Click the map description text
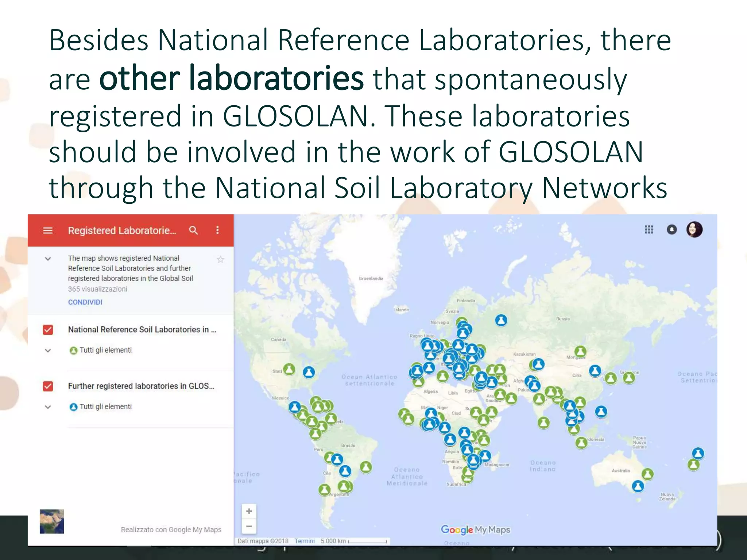The width and height of the screenshot is (747, 560). pos(130,268)
